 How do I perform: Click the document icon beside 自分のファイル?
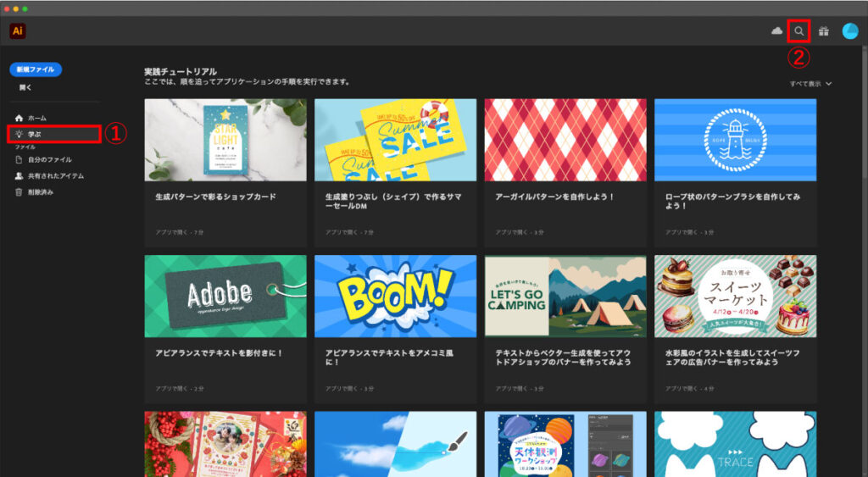click(x=19, y=159)
